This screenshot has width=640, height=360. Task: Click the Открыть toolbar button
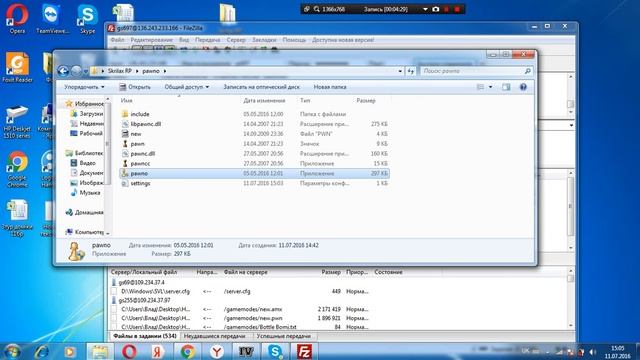click(x=135, y=87)
